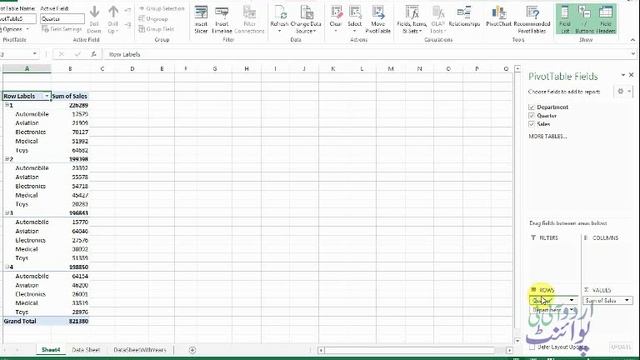The image size is (640, 360).
Task: Toggle the Field List pane button
Action: 565,18
